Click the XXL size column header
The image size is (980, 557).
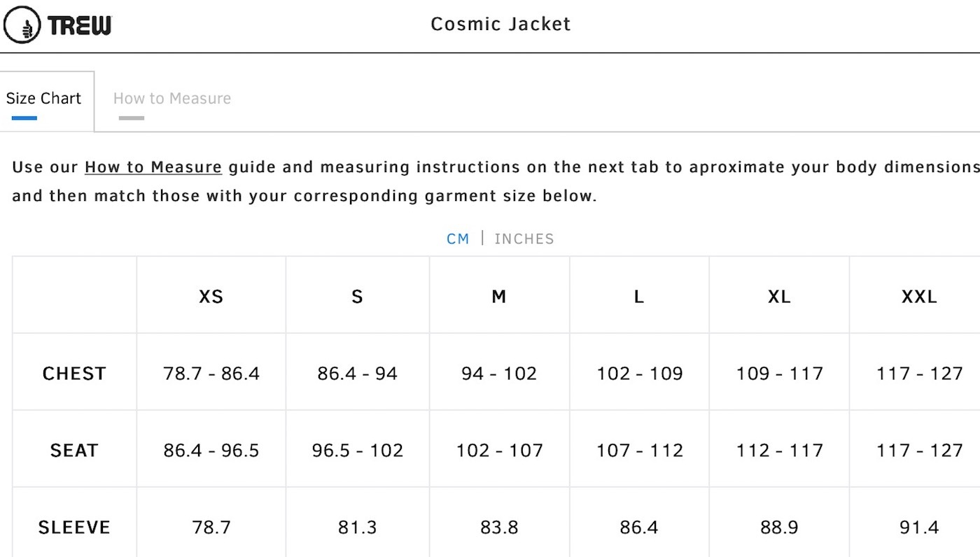tap(919, 296)
